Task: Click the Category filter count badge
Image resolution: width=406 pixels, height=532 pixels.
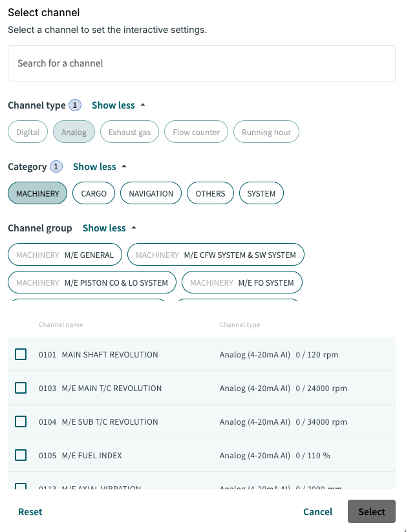Action: click(x=56, y=167)
